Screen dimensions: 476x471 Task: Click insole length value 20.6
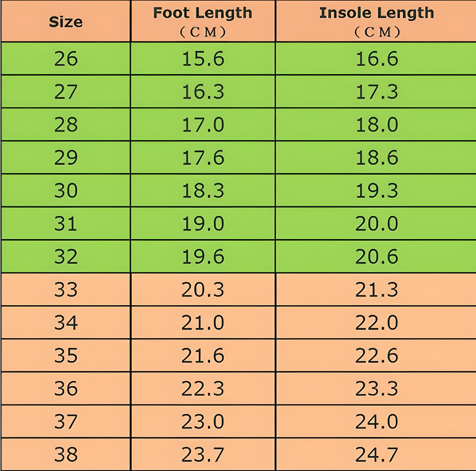point(376,257)
